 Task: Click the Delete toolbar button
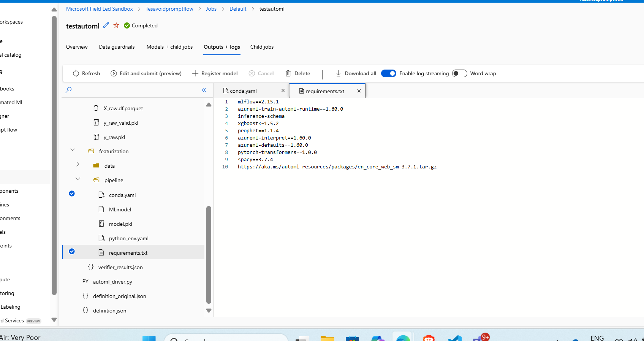[298, 73]
